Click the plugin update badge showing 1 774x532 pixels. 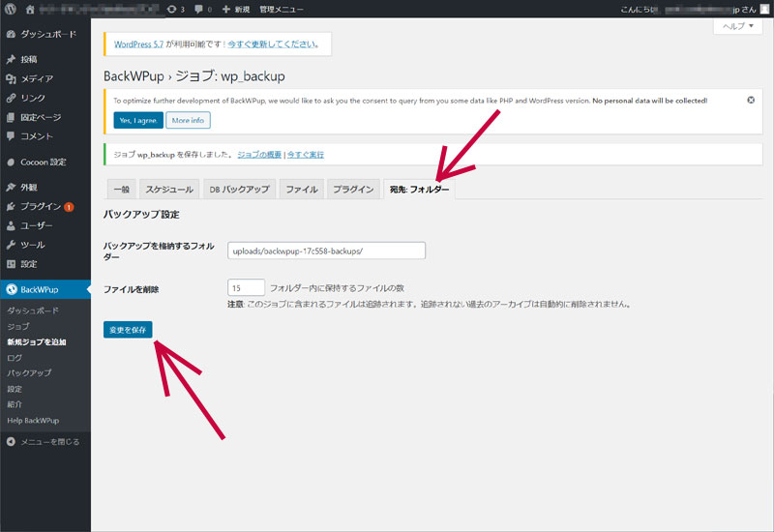pyautogui.click(x=69, y=207)
